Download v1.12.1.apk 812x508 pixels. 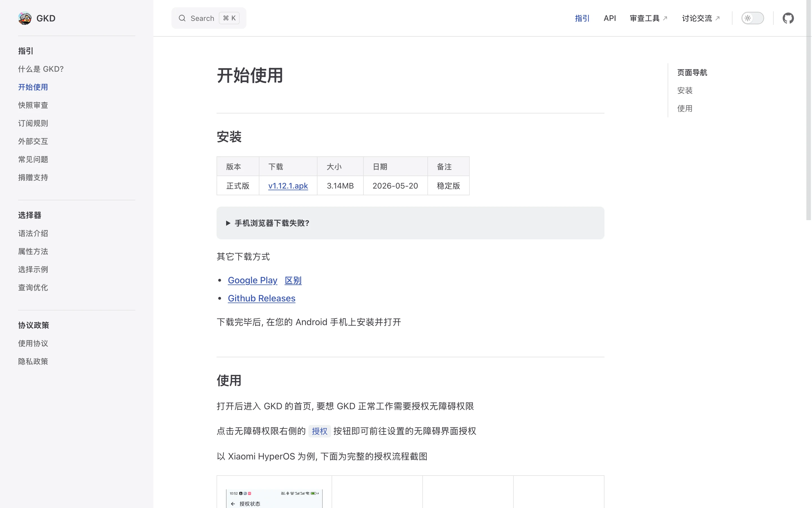click(x=288, y=186)
